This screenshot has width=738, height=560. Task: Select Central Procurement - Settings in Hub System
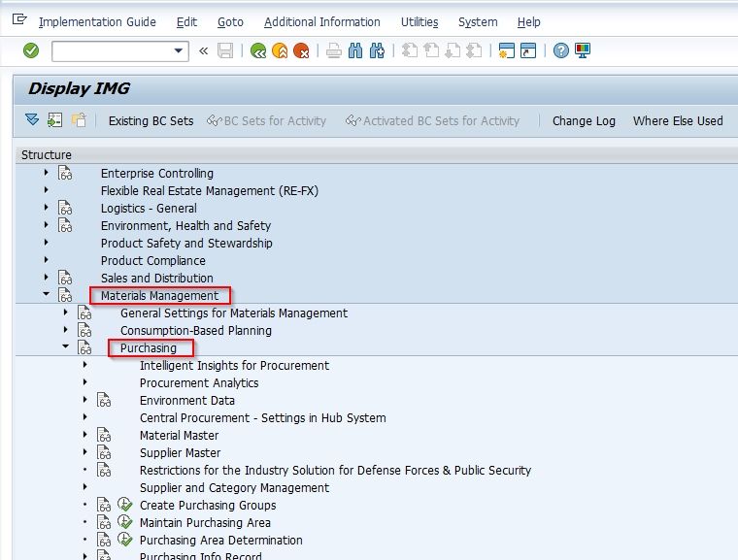[262, 418]
